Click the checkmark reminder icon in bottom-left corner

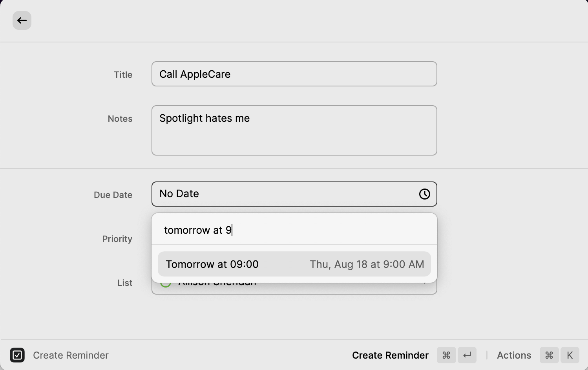[x=17, y=355]
